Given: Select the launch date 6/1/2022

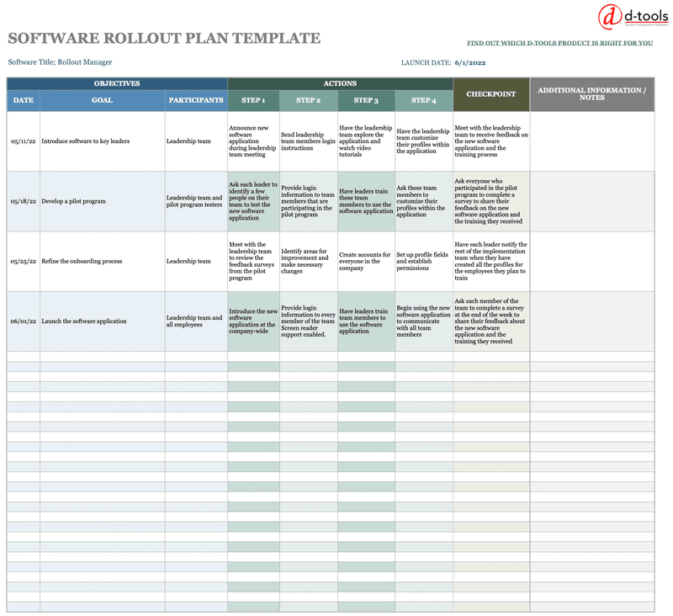Looking at the screenshot, I should pos(473,61).
